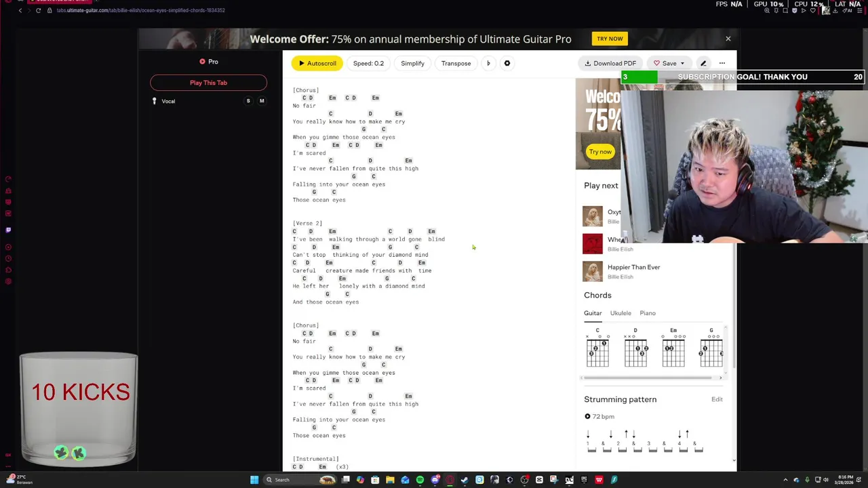Viewport: 868px width, 488px height.
Task: Expand the Save dropdown arrow
Action: coord(682,63)
